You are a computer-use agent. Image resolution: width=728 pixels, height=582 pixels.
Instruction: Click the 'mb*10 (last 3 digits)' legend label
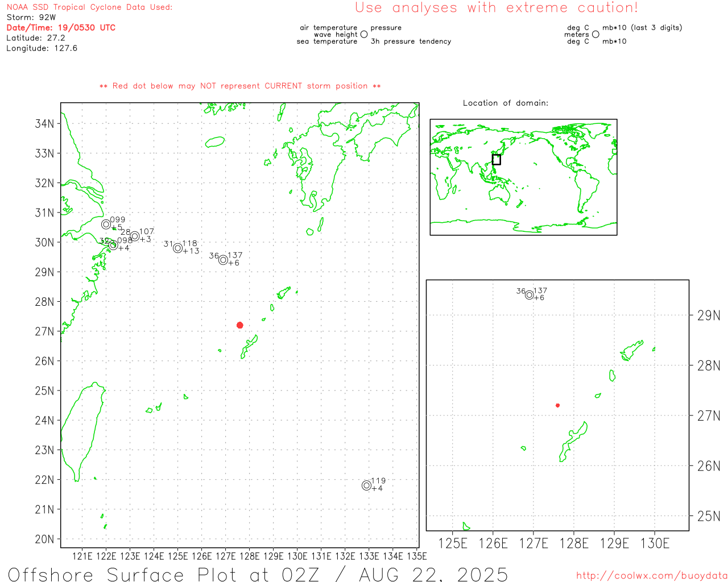pos(642,28)
